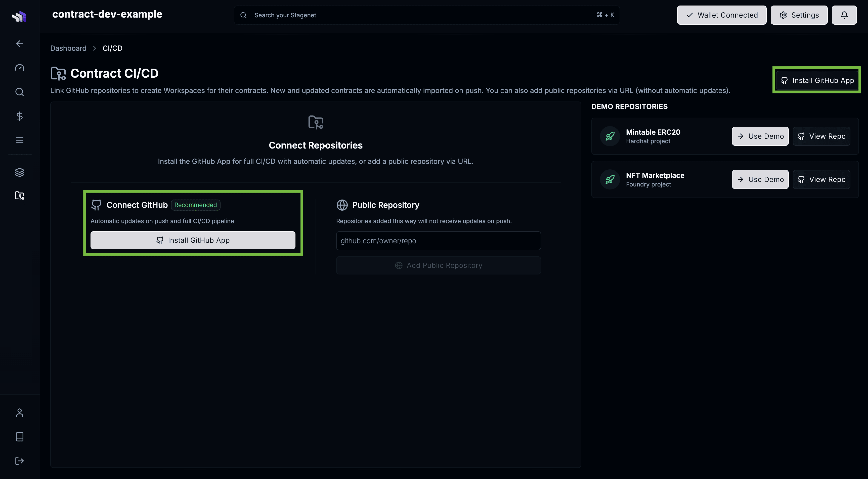
Task: Select the profile icon in sidebar
Action: click(x=20, y=412)
